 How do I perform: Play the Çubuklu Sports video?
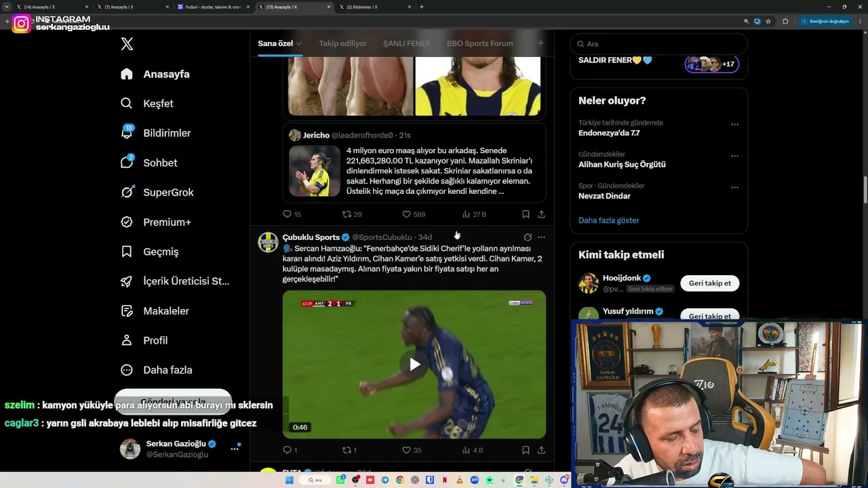[414, 365]
